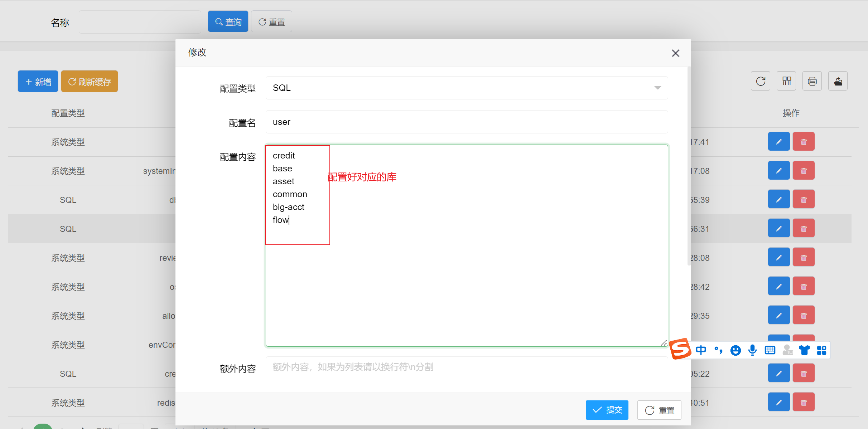The width and height of the screenshot is (868, 429).
Task: Open the column display grid icon
Action: [x=786, y=81]
